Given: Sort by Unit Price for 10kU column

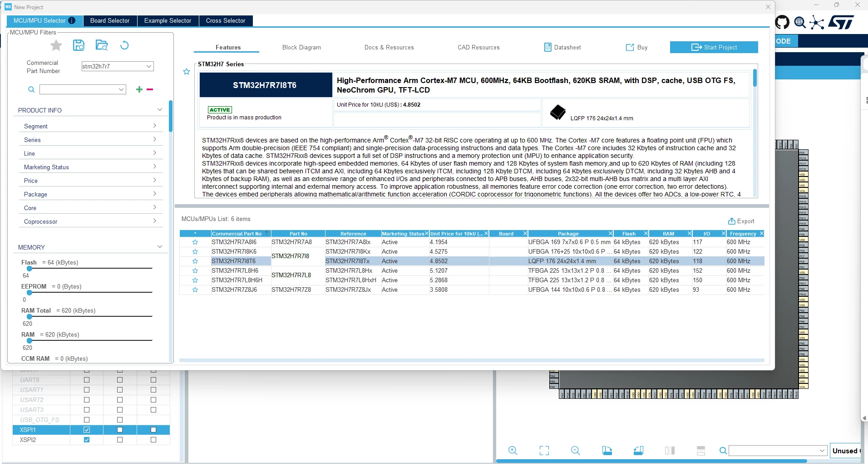Looking at the screenshot, I should pyautogui.click(x=456, y=234).
